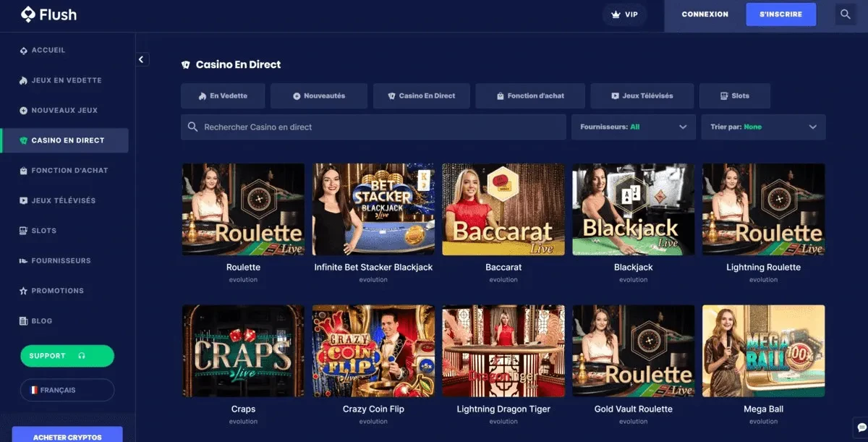Collapse the sidebar with the chevron arrow
868x442 pixels.
[142, 60]
